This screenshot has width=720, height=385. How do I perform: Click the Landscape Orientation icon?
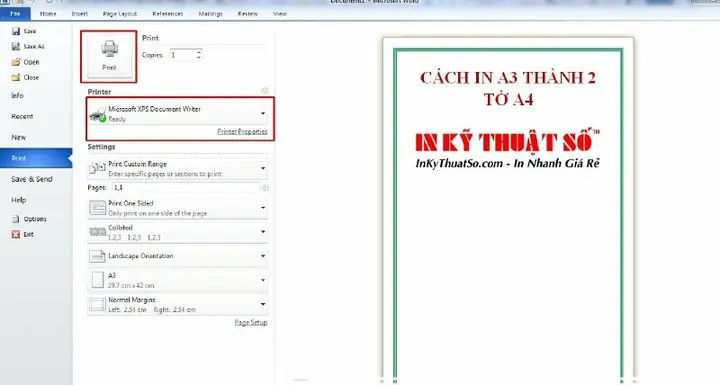pos(97,256)
